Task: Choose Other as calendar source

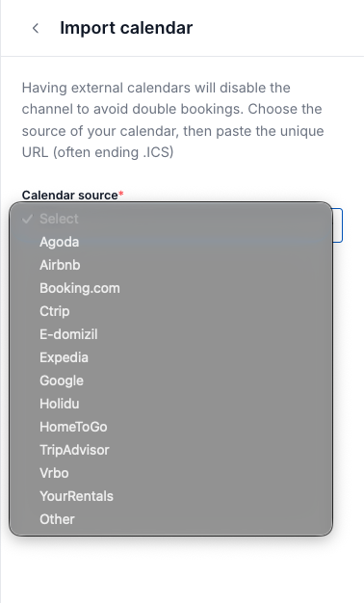Action: (x=171, y=519)
